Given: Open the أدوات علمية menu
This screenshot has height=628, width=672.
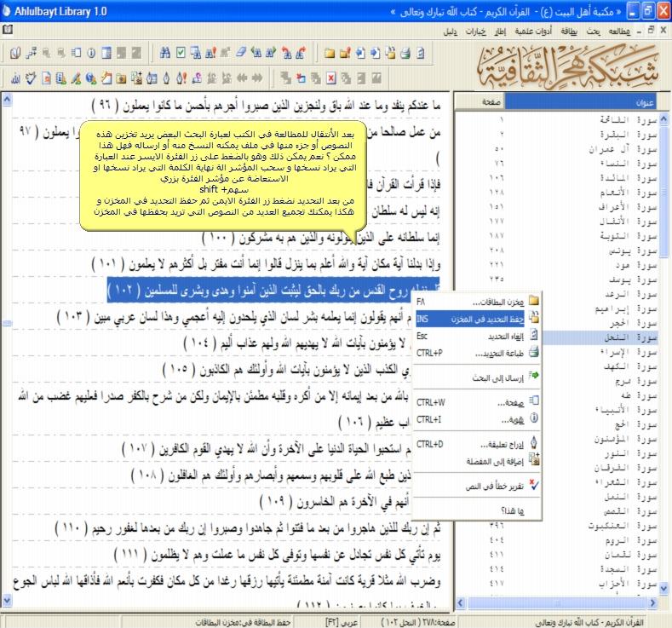Looking at the screenshot, I should [x=533, y=32].
